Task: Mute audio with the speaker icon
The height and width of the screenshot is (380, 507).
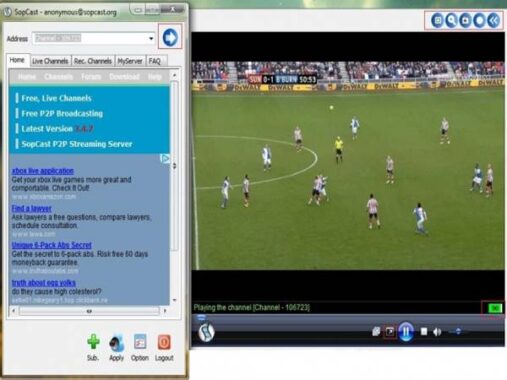Action: tap(437, 332)
